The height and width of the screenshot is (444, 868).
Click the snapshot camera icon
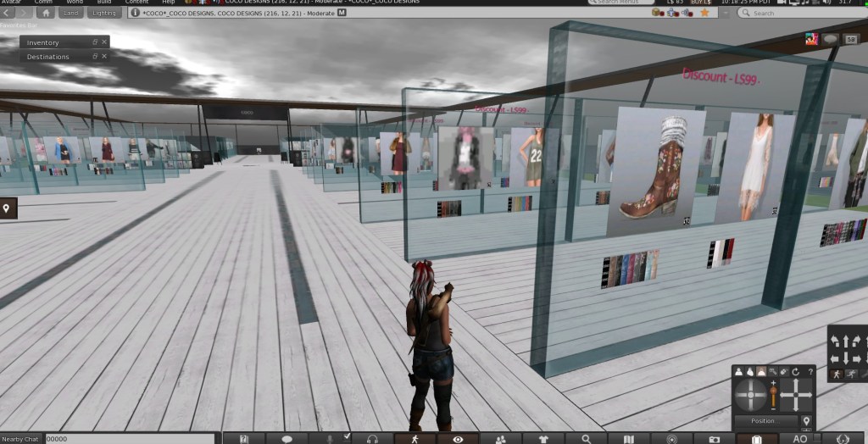click(x=714, y=439)
